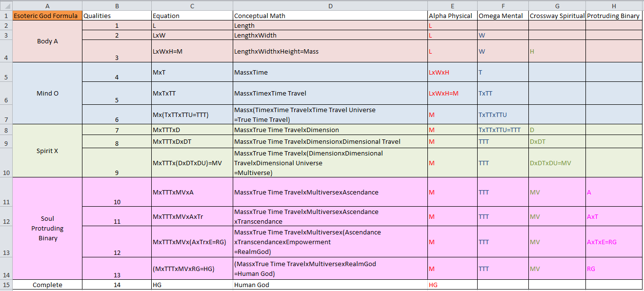This screenshot has height=291, width=644.
Task: Select the "Body A" merged cell
Action: [47, 41]
